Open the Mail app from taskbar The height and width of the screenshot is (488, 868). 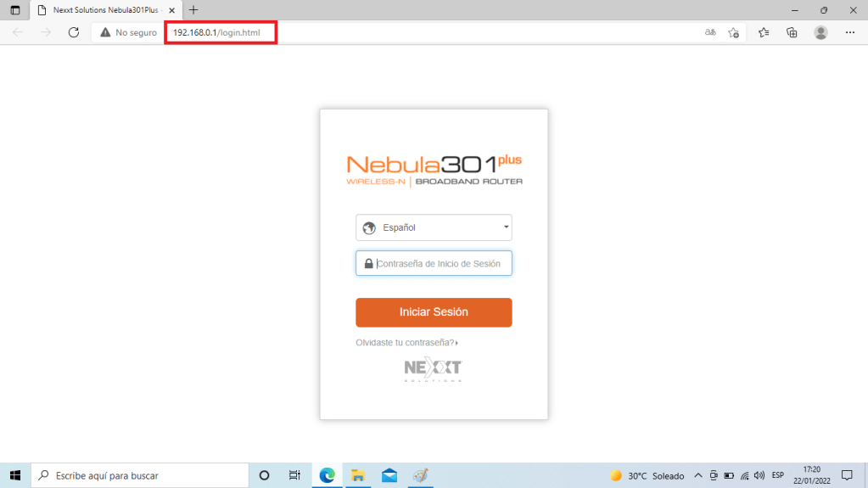pyautogui.click(x=389, y=475)
